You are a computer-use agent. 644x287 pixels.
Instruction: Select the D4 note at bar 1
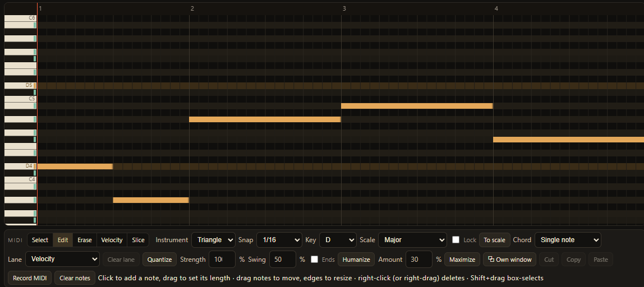[x=75, y=166]
